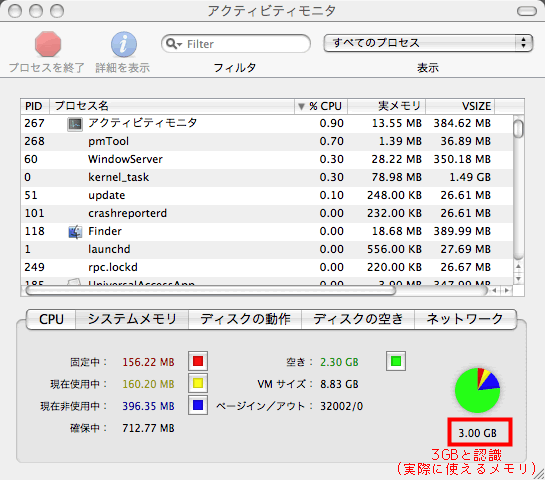
Task: Click the toolbar toggle pill button
Action: [x=527, y=11]
